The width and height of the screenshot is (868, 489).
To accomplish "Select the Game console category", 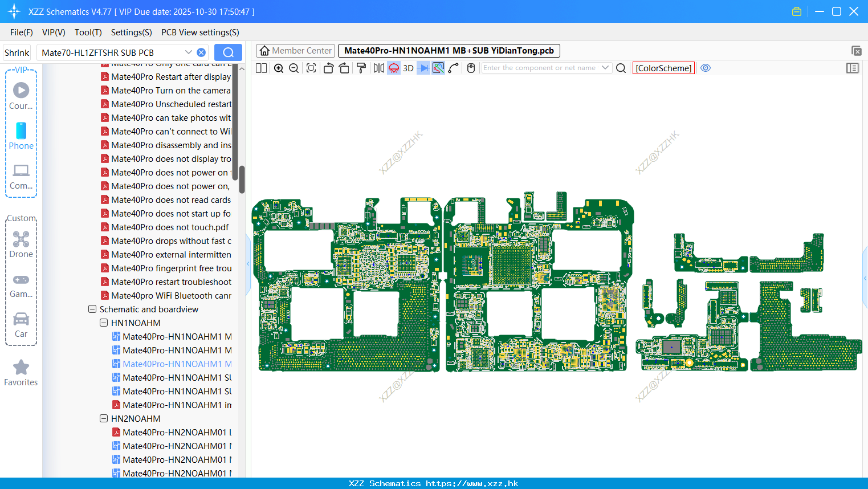I will (21, 285).
